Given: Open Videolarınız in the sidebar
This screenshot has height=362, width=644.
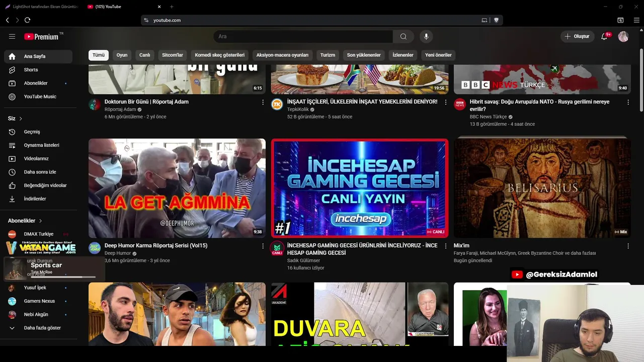Looking at the screenshot, I should [x=38, y=158].
